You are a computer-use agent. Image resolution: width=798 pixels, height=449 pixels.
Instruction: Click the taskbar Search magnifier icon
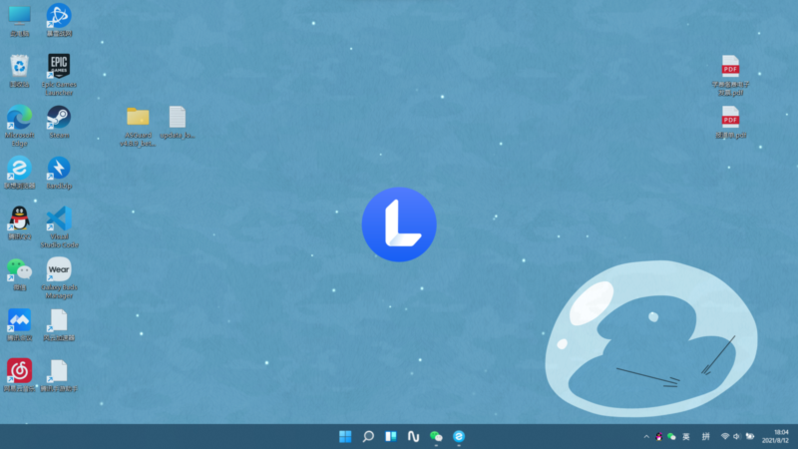[368, 436]
